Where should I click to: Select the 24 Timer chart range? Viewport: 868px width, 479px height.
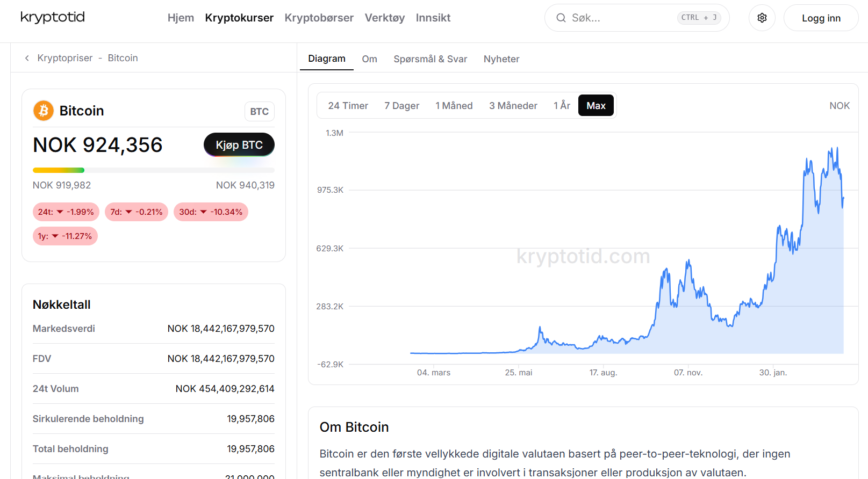point(348,106)
